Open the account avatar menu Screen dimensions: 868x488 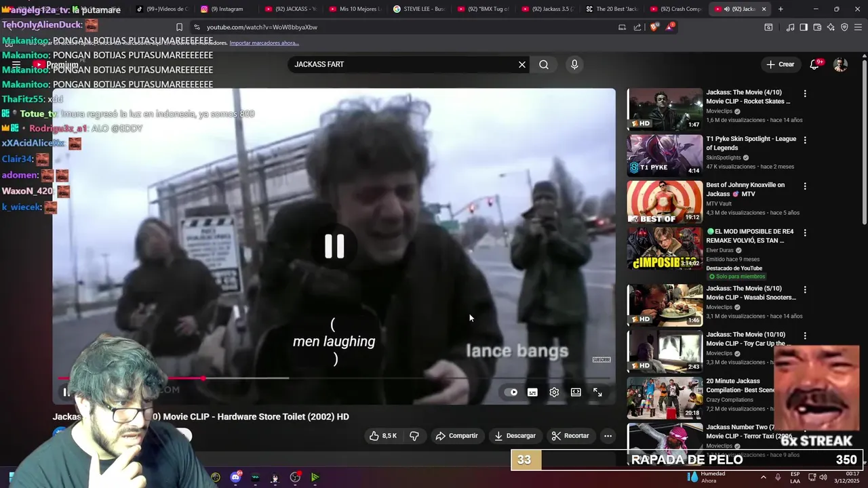[840, 64]
